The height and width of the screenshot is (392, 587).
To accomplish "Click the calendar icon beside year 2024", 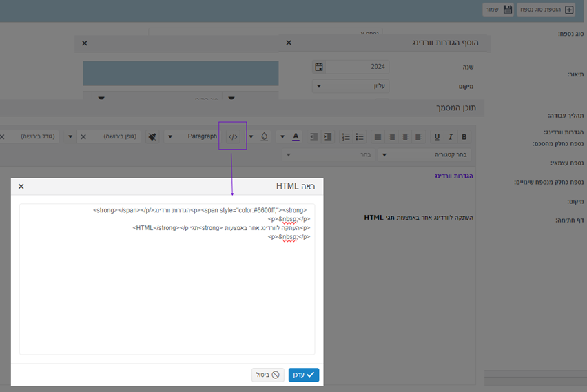I will [x=318, y=67].
